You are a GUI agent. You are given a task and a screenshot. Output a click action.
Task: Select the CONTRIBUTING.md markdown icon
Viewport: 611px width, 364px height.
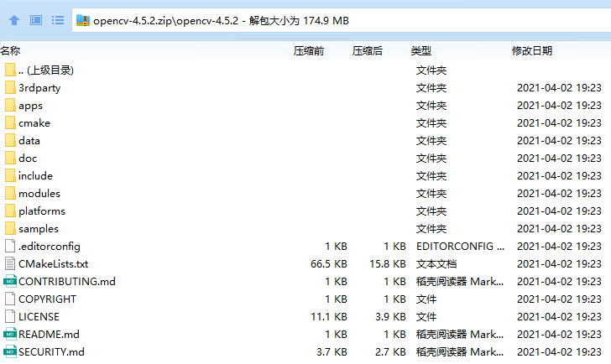tap(10, 281)
